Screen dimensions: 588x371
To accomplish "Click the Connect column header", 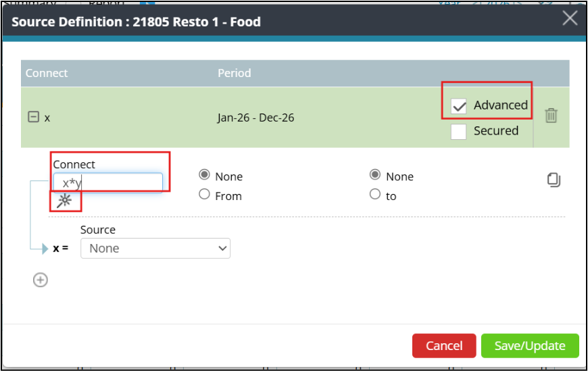I will pyautogui.click(x=47, y=73).
